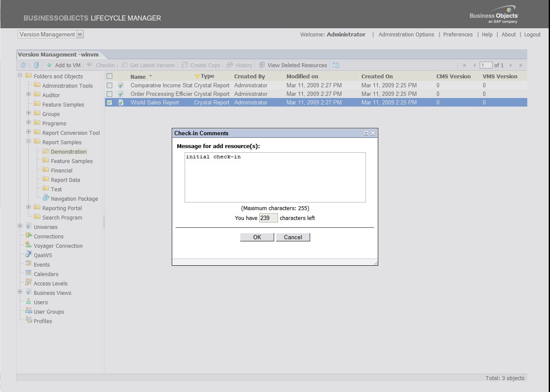Open Administration Options

click(x=406, y=35)
